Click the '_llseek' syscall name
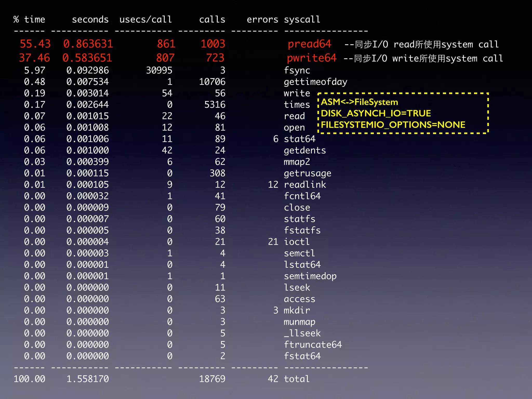 click(302, 333)
